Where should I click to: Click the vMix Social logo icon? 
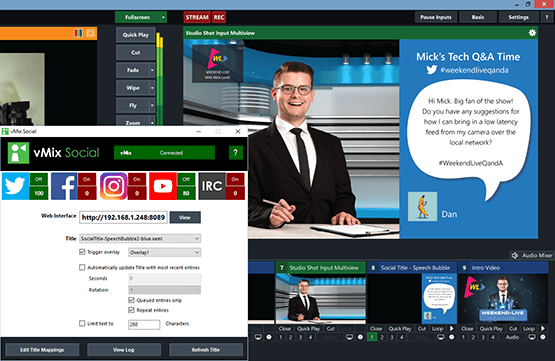(x=18, y=153)
